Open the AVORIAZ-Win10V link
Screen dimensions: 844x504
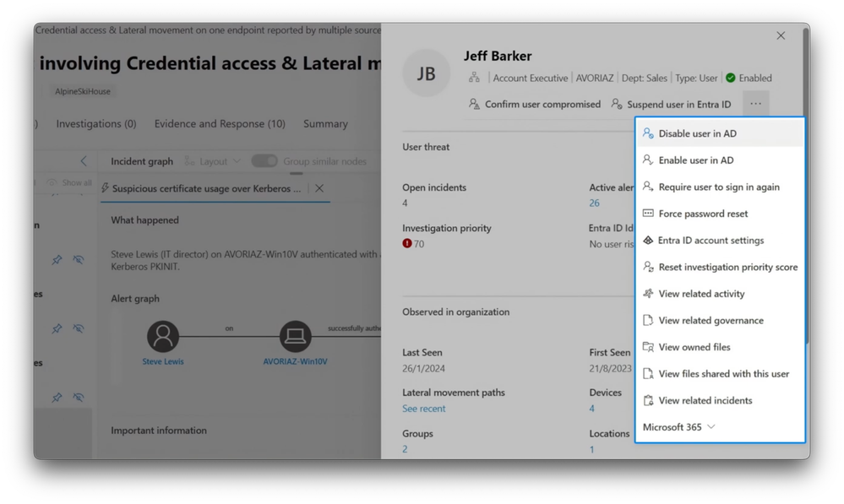click(295, 361)
